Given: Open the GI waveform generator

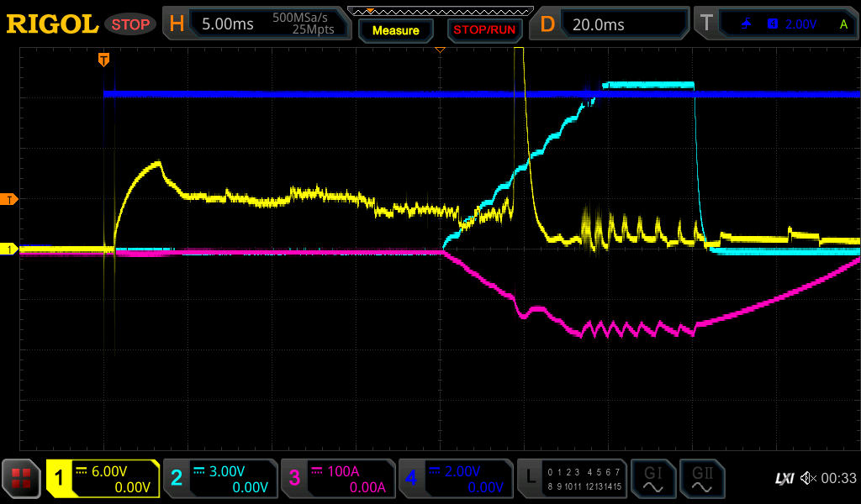Looking at the screenshot, I should click(652, 479).
